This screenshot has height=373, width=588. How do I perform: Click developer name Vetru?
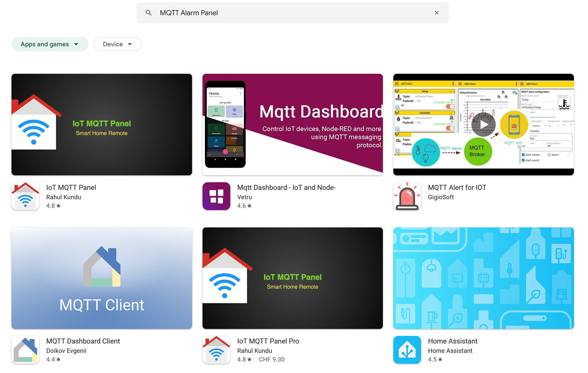point(244,197)
